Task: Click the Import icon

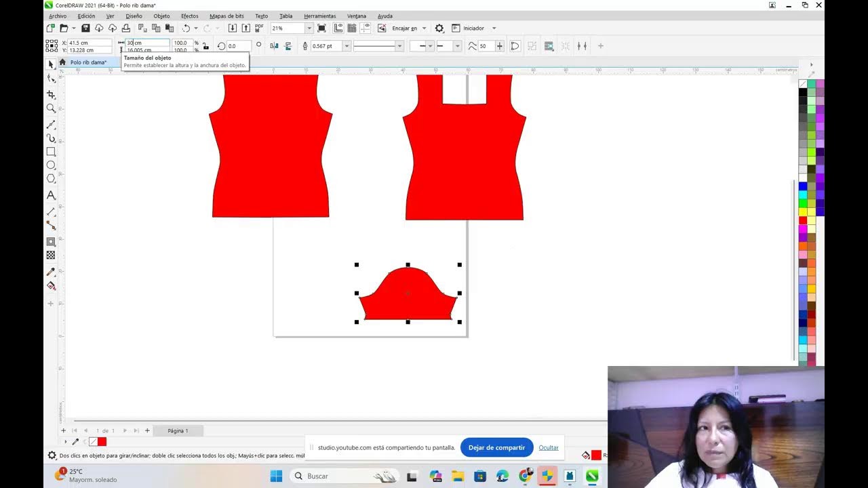Action: point(233,28)
